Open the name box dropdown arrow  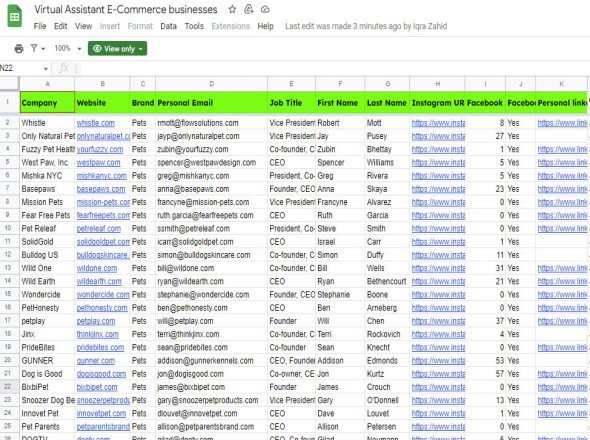pyautogui.click(x=46, y=69)
